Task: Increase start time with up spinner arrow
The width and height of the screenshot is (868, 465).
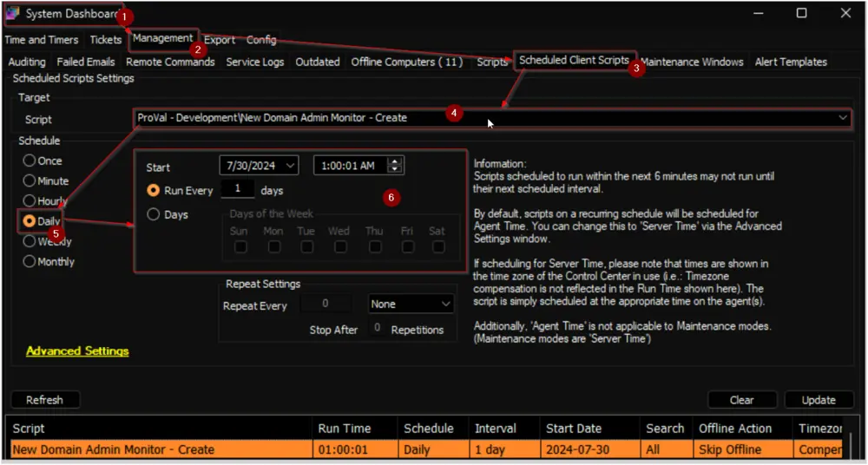Action: (395, 161)
